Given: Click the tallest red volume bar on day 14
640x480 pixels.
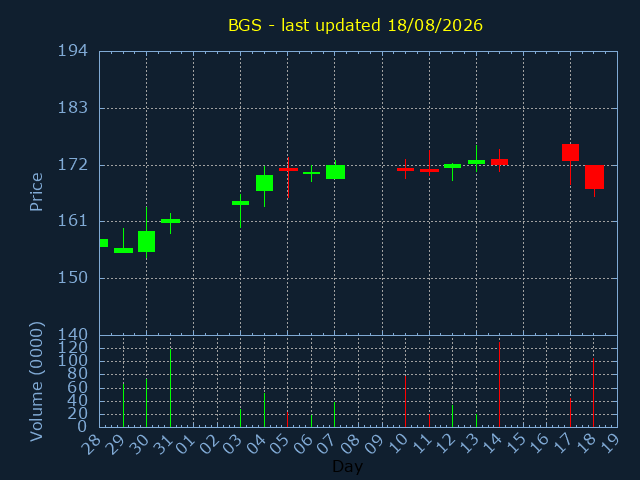Looking at the screenshot, I should (499, 384).
